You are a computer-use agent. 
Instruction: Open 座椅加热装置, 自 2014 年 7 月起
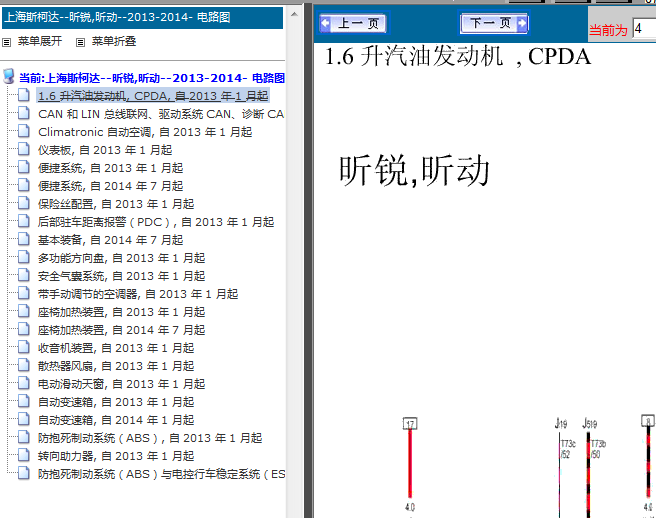pos(121,330)
